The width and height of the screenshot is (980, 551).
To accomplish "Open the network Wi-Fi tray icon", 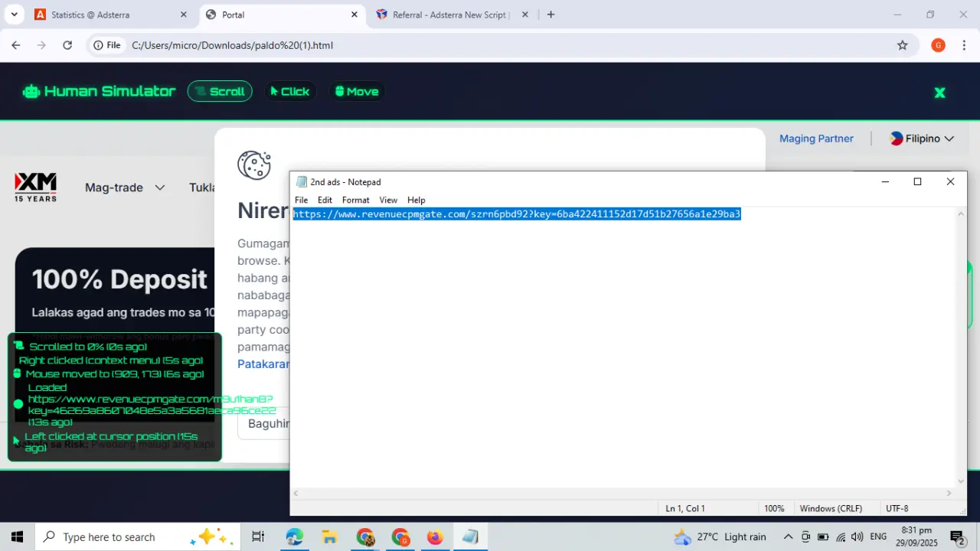I will point(841,537).
